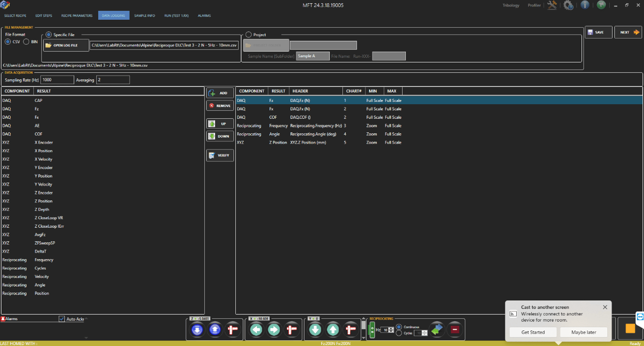Jog the Y axis upward
This screenshot has height=346, width=644.
pos(332,330)
